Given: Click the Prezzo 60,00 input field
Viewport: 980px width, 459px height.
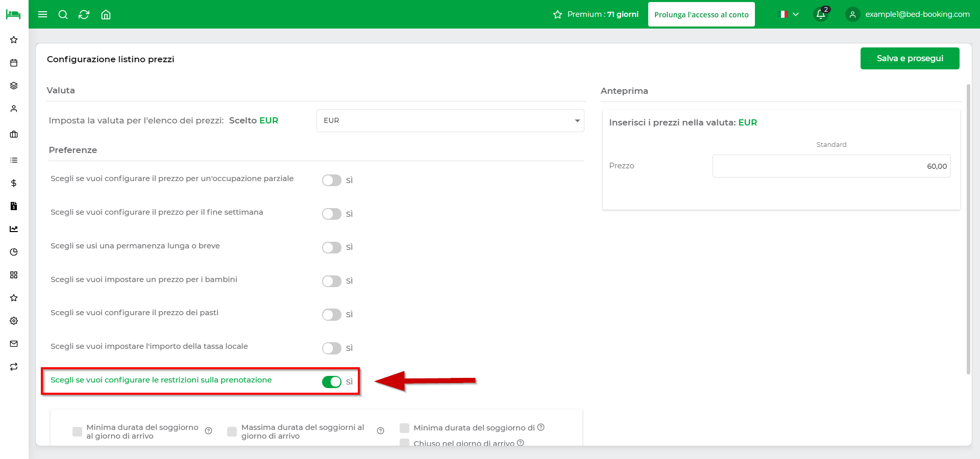Looking at the screenshot, I should pyautogui.click(x=831, y=166).
